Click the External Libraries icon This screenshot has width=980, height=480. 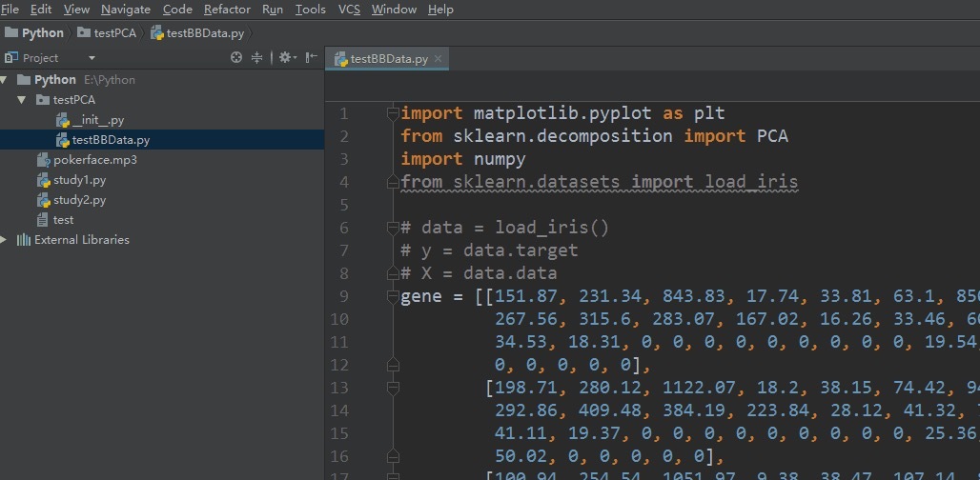[x=24, y=240]
